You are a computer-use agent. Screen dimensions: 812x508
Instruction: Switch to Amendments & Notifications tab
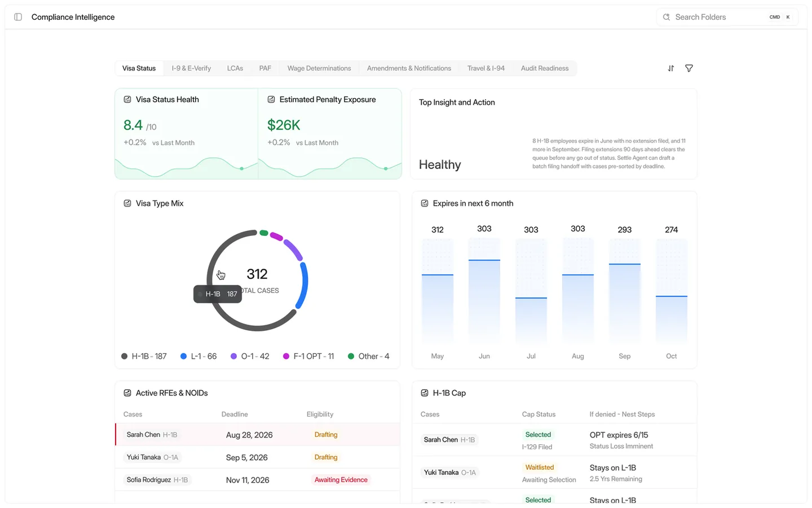pos(409,68)
